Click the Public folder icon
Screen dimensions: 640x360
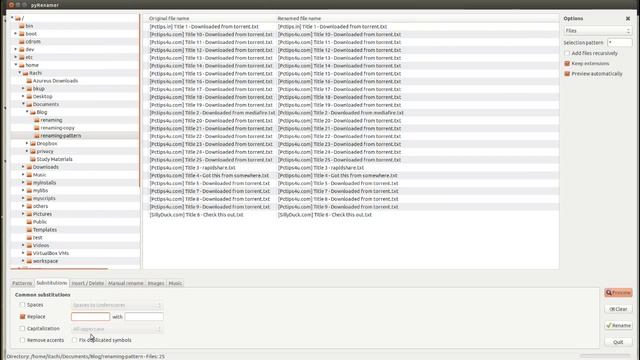coord(29,222)
